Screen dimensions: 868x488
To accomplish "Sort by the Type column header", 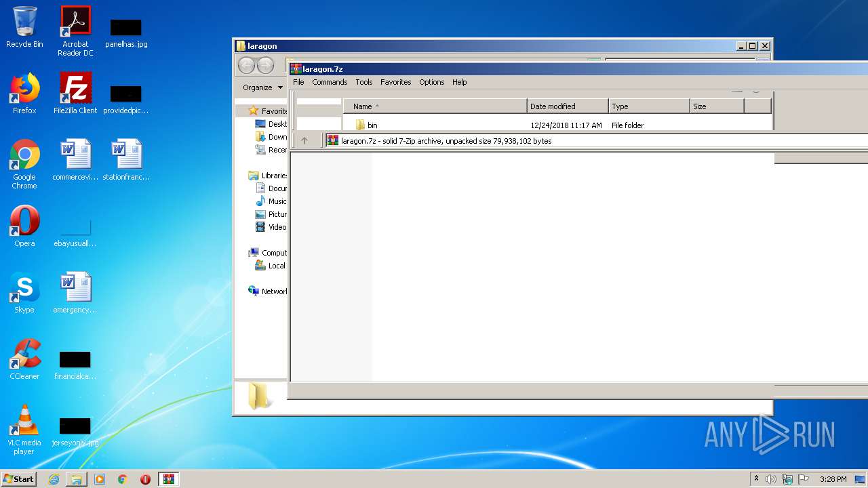I will [x=649, y=106].
